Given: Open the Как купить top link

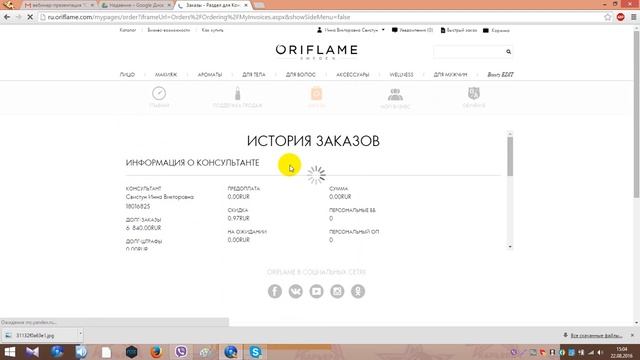Looking at the screenshot, I should point(213,30).
